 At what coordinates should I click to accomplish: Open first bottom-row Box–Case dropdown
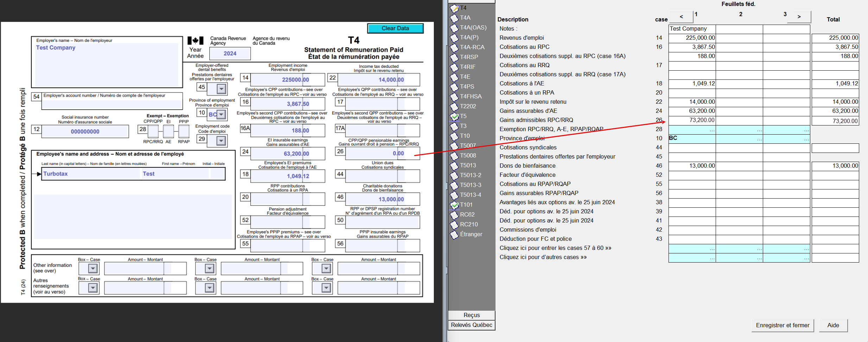pos(93,288)
